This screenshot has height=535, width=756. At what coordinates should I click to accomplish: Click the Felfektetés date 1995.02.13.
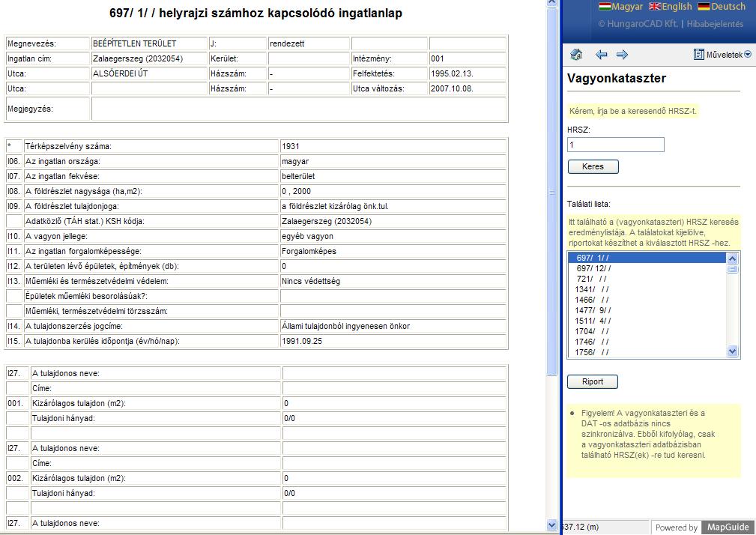point(468,73)
